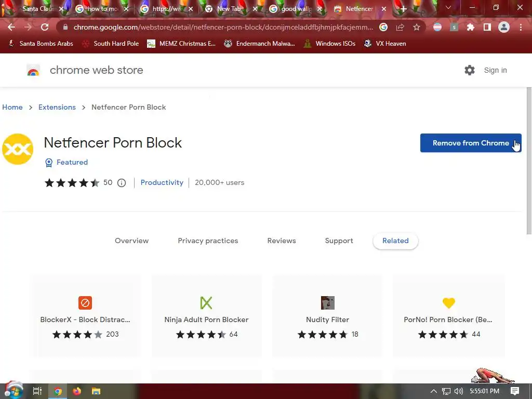Open the tab search chevron in title bar
This screenshot has width=532, height=399.
click(x=448, y=7)
